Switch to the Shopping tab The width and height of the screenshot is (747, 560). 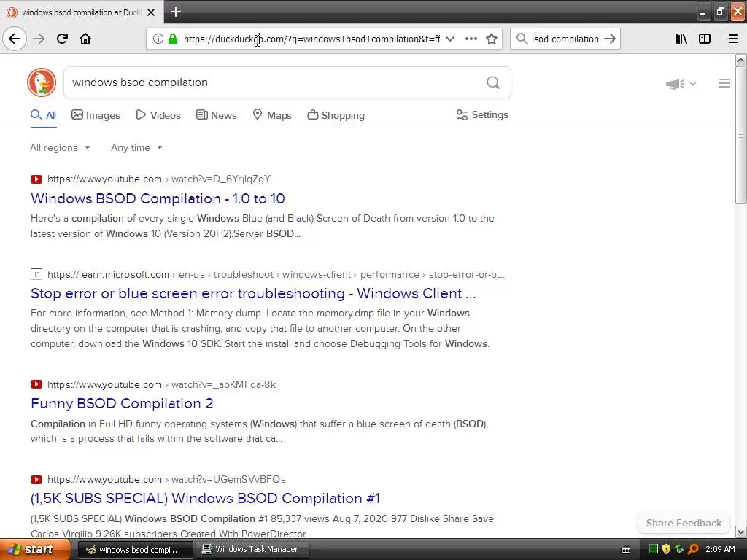(x=336, y=115)
